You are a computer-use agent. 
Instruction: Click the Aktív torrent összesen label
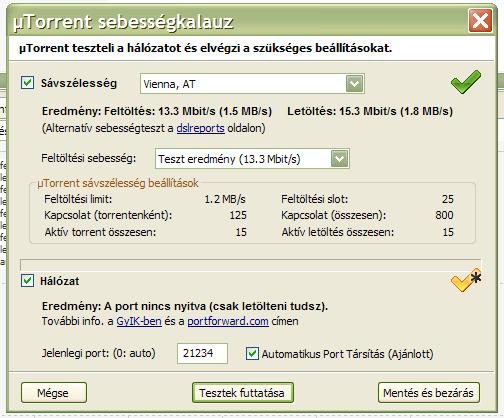pos(100,232)
